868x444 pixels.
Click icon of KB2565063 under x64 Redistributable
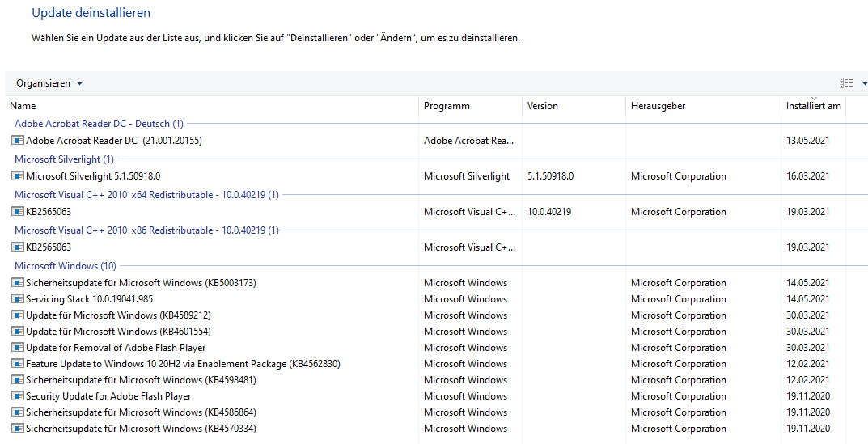click(18, 211)
